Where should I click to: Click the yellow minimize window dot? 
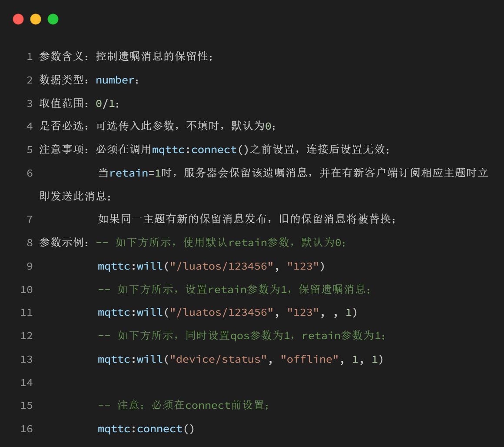[36, 19]
